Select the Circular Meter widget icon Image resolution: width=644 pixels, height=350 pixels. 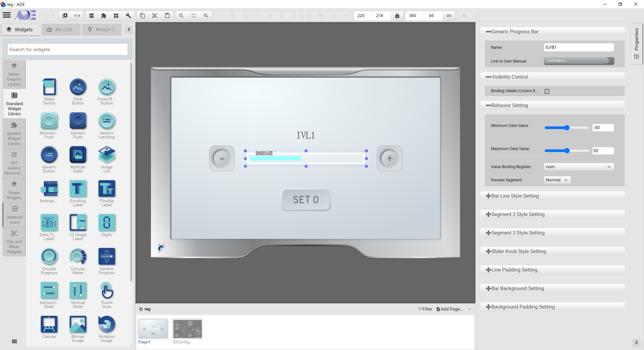coord(78,257)
